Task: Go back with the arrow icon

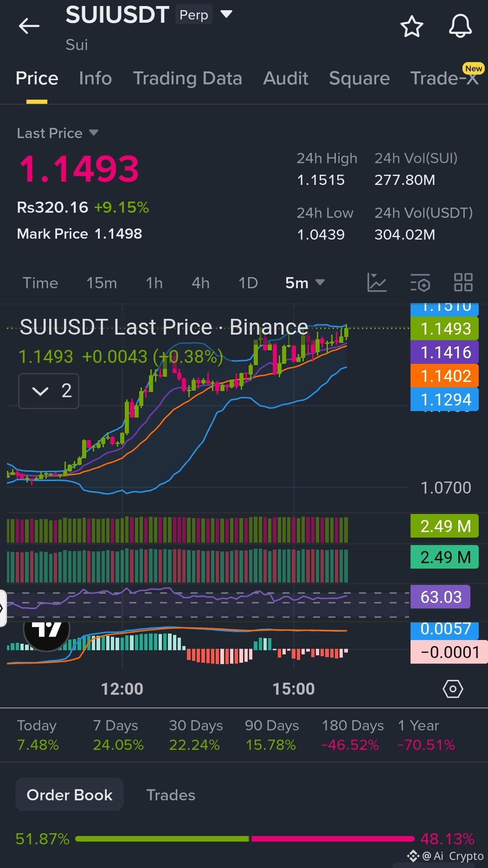Action: [29, 26]
